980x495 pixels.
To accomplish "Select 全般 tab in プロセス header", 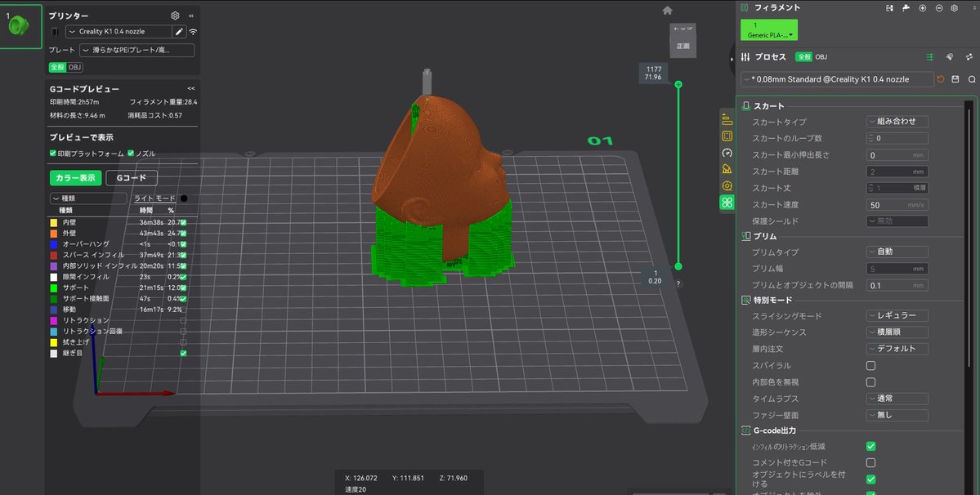I will [x=803, y=57].
